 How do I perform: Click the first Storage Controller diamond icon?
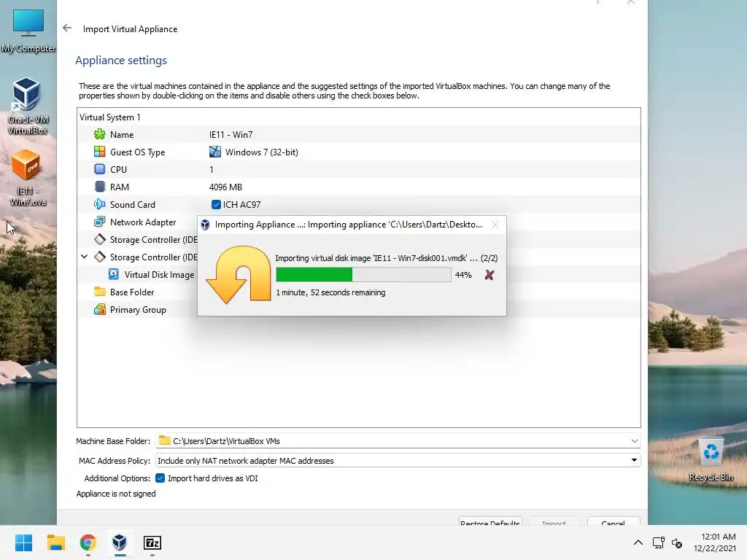(x=99, y=239)
